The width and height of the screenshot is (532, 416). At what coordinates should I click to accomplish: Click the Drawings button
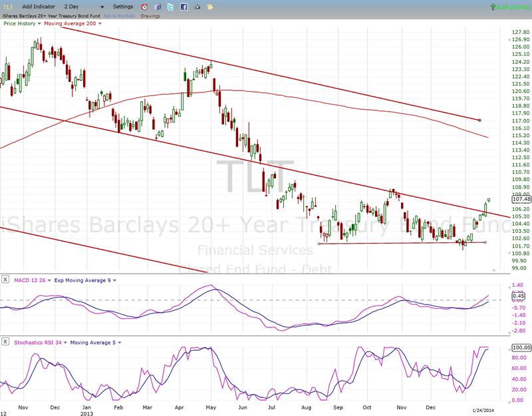tap(150, 16)
